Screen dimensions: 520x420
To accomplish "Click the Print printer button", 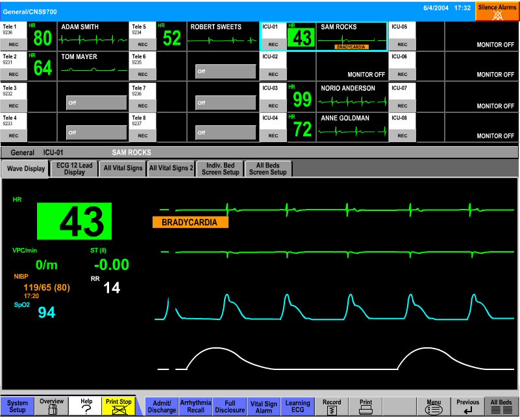I will (365, 406).
